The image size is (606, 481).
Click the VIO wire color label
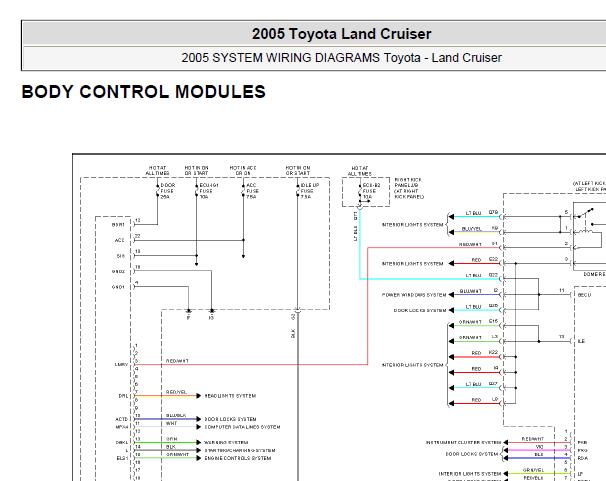coord(540,447)
